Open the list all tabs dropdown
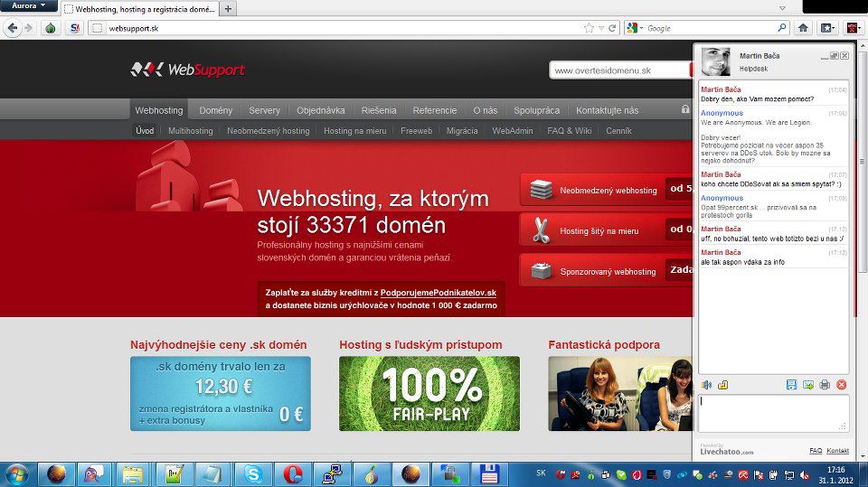This screenshot has height=487, width=868. click(x=782, y=8)
